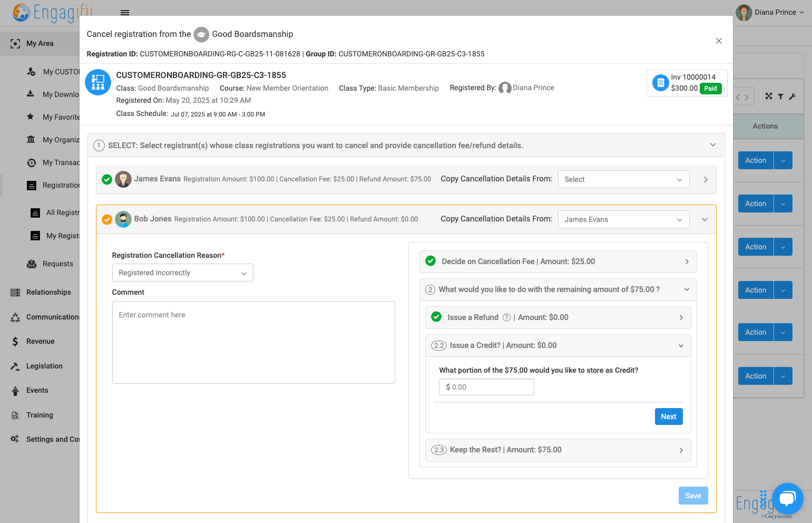The image size is (812, 523).
Task: Click Bob Jones avatar
Action: (123, 219)
